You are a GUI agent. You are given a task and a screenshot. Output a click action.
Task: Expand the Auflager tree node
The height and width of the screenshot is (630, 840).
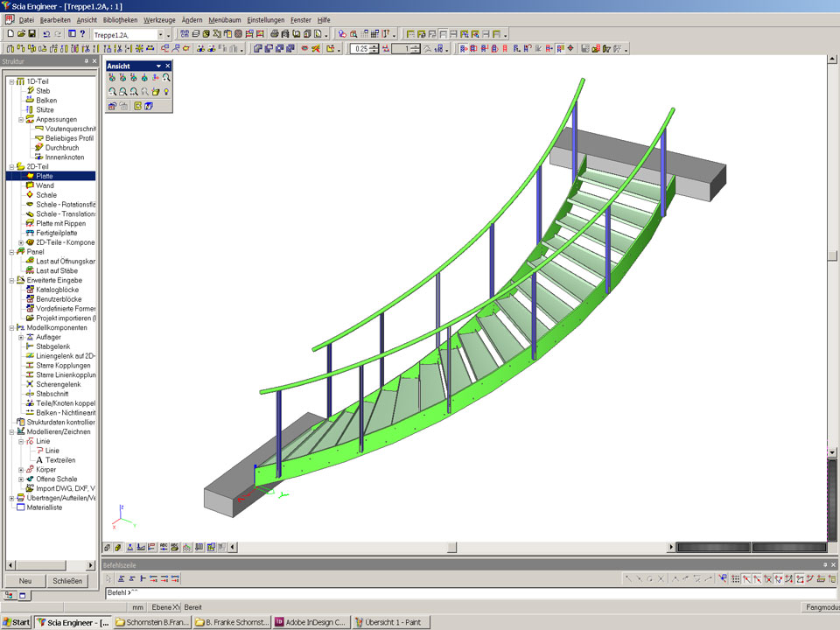[21, 337]
